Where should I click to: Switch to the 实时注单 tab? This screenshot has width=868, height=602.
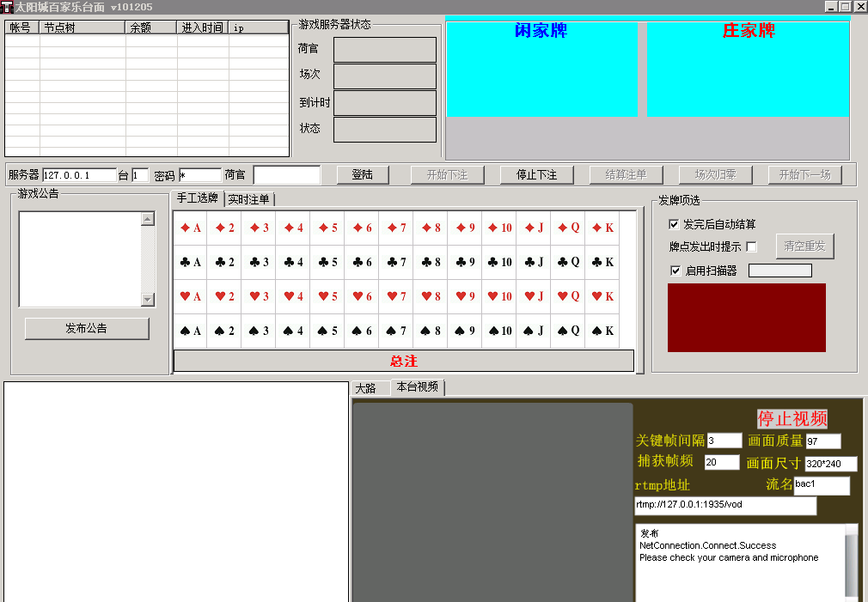click(248, 199)
